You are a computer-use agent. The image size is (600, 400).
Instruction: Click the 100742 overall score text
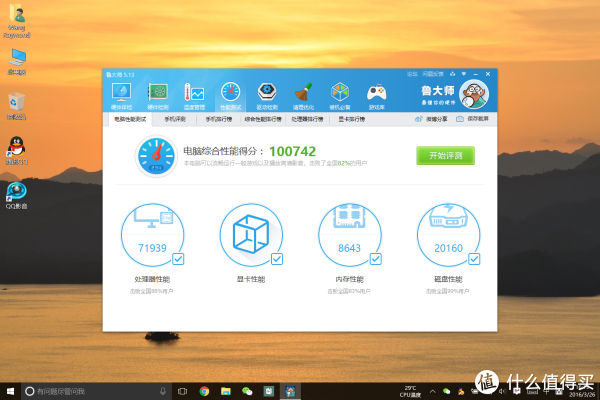coord(293,152)
